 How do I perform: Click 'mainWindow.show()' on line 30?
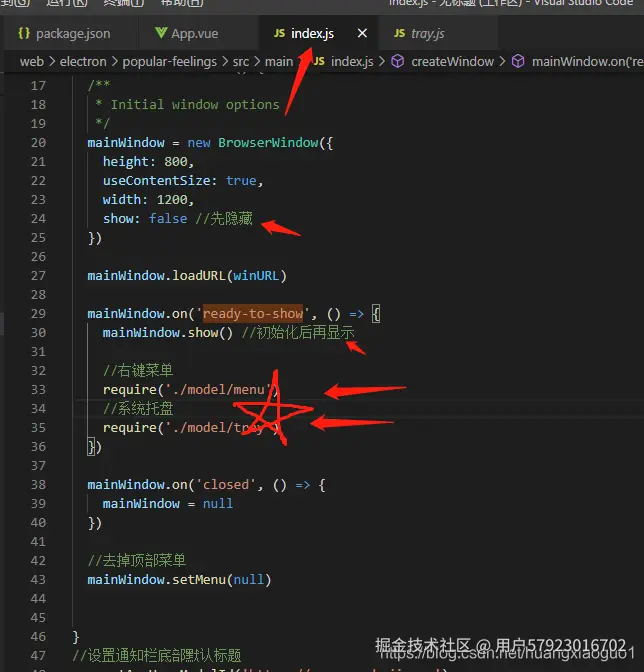[168, 333]
